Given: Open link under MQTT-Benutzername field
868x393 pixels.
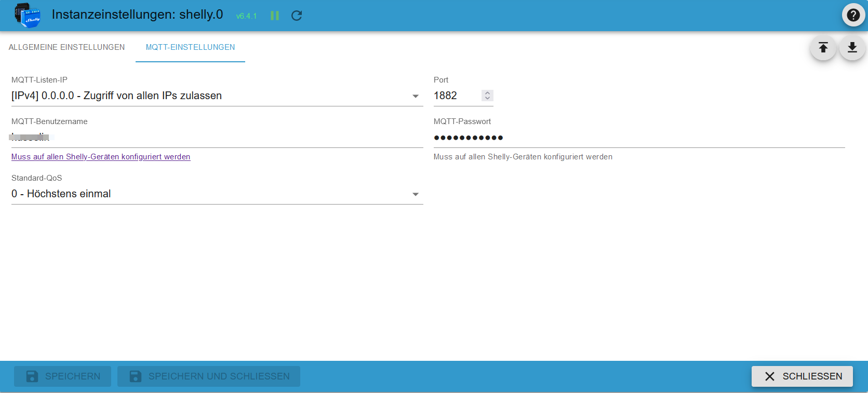Looking at the screenshot, I should [101, 157].
